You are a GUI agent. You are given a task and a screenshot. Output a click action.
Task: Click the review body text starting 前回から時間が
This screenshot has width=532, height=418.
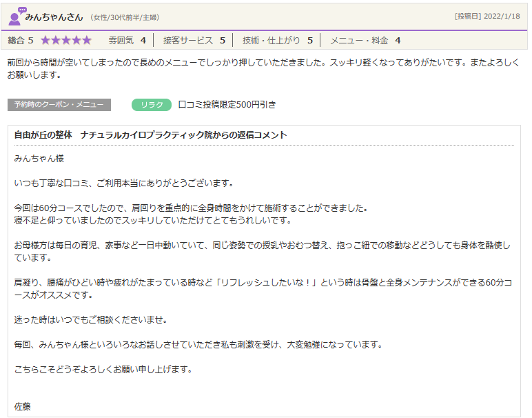(x=262, y=68)
